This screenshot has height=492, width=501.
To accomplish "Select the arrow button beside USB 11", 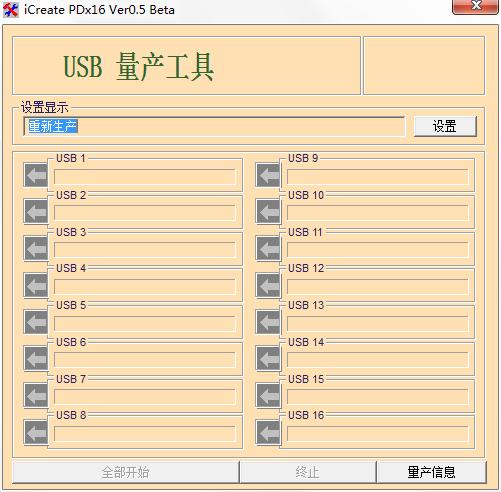I will [268, 248].
